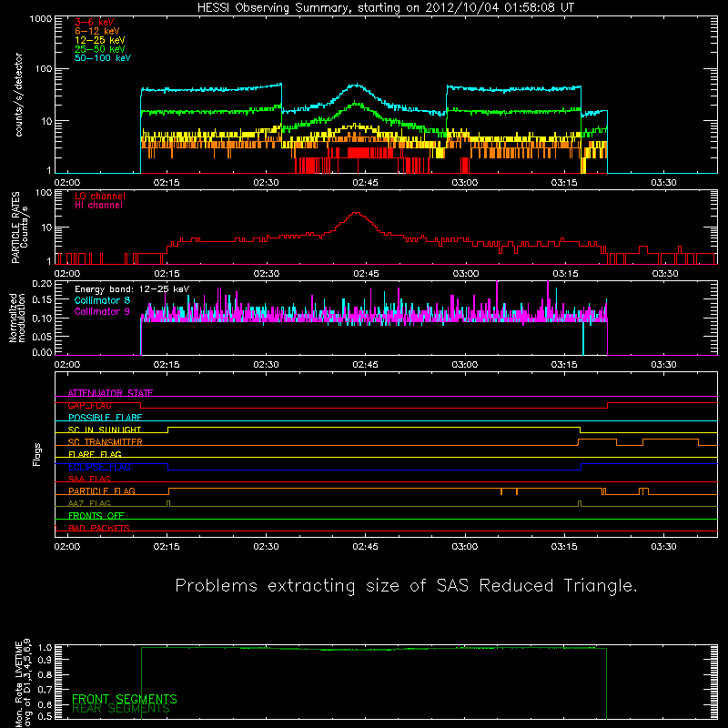728x728 pixels.
Task: Click the 'POSSIBLE_FLARE' flag label
Action: (105, 418)
